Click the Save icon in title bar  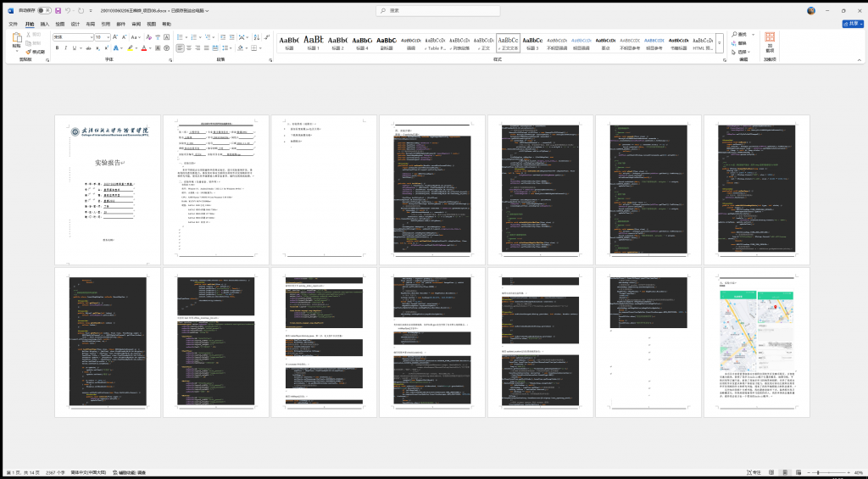coord(58,11)
